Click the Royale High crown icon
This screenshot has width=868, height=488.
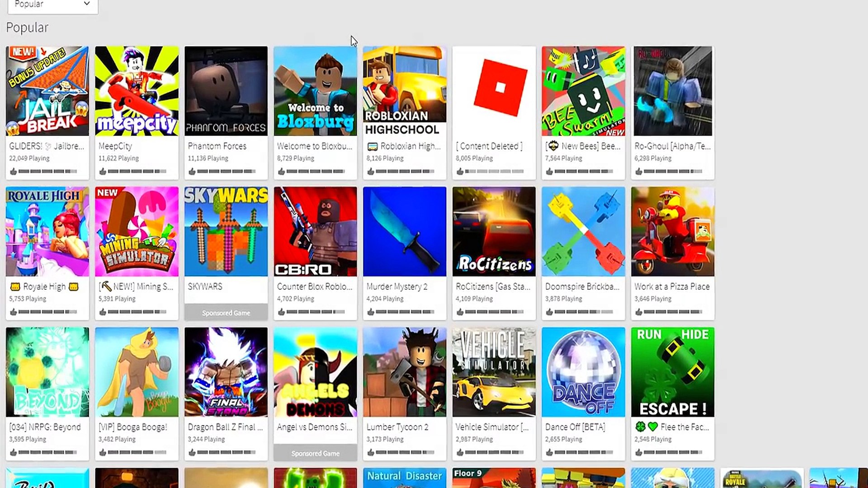pyautogui.click(x=15, y=286)
